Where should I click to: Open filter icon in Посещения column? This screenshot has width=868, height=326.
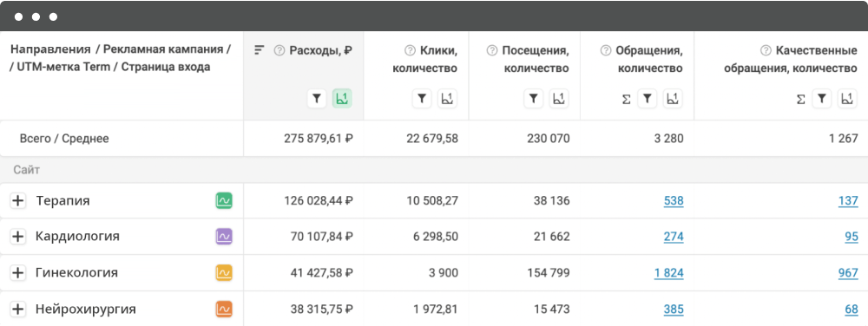(x=534, y=99)
